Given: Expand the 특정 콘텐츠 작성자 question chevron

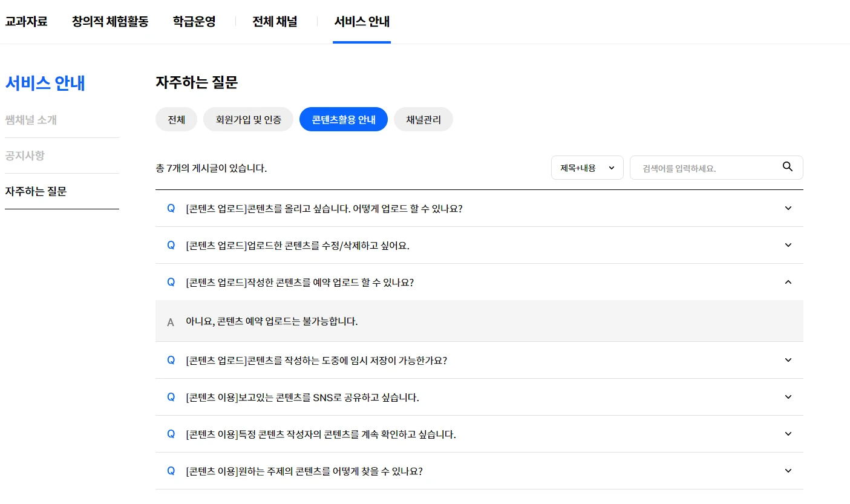Looking at the screenshot, I should click(788, 434).
